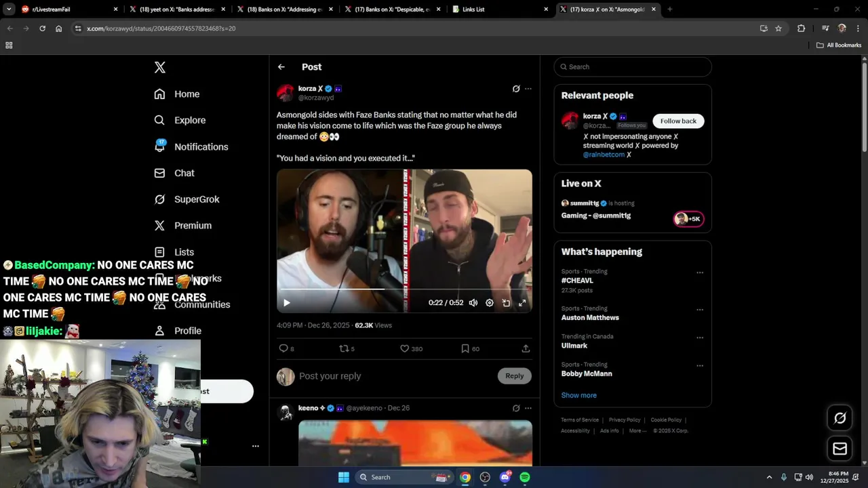Open the tab search dropdown arrow
The image size is (868, 488).
[x=9, y=9]
